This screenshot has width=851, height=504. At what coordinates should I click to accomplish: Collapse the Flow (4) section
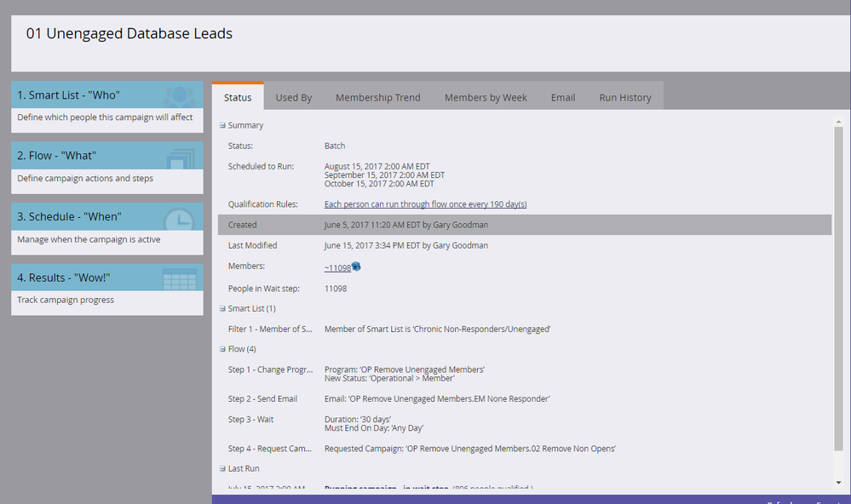point(223,349)
